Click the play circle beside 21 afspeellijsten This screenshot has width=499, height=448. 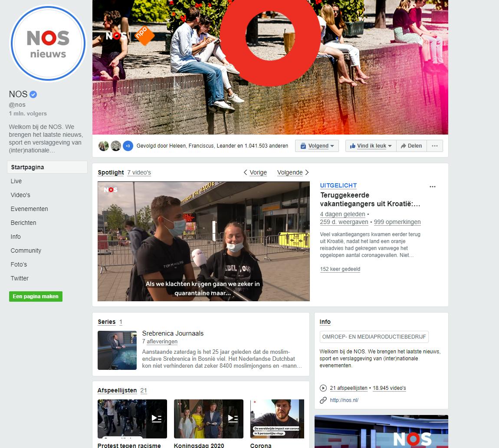point(323,388)
